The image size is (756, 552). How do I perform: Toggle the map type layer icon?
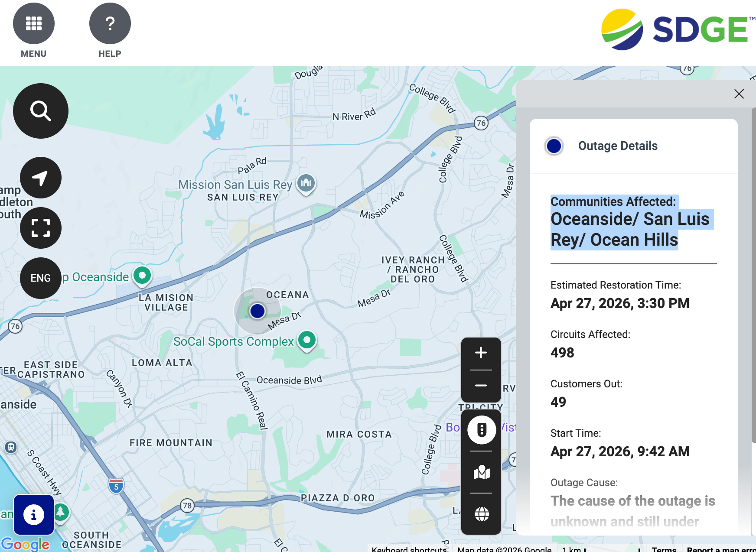point(482,472)
